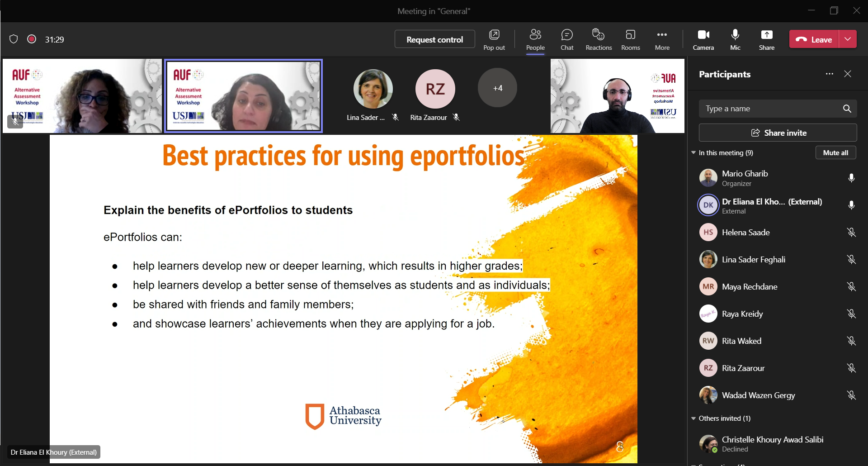
Task: Toggle Mario Gharib's microphone icon
Action: pos(851,178)
